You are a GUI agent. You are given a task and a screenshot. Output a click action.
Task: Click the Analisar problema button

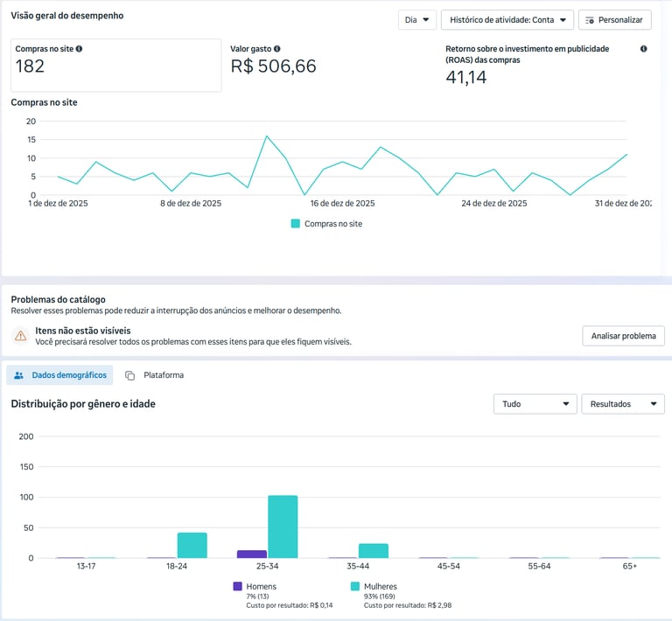(623, 336)
